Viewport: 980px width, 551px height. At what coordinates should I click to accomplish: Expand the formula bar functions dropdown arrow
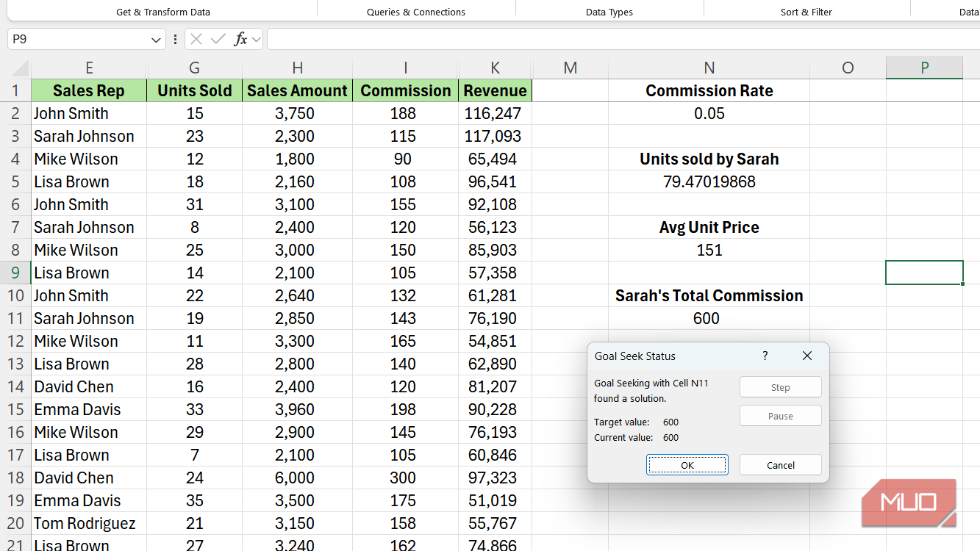[256, 39]
